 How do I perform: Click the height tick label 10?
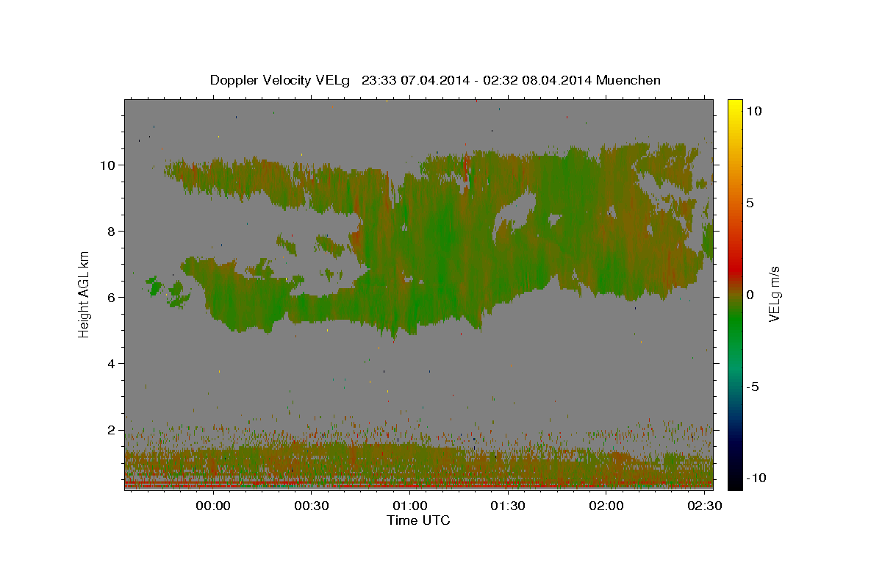tap(109, 165)
